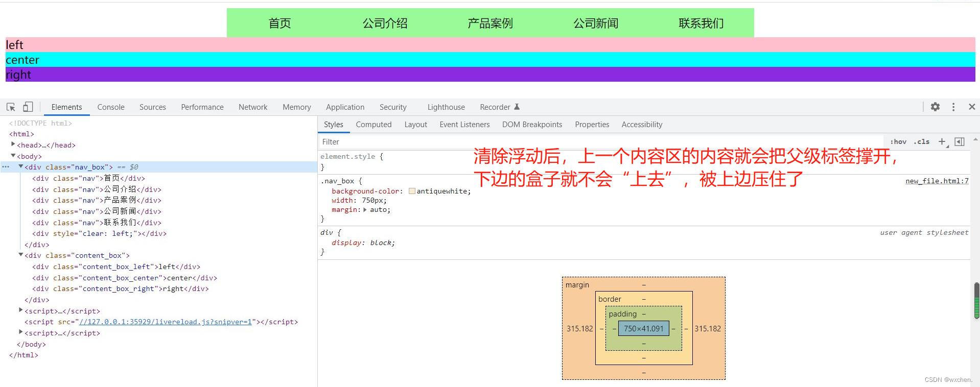Screen dimensions: 980x387
Task: Open the Security tab
Action: tap(393, 107)
